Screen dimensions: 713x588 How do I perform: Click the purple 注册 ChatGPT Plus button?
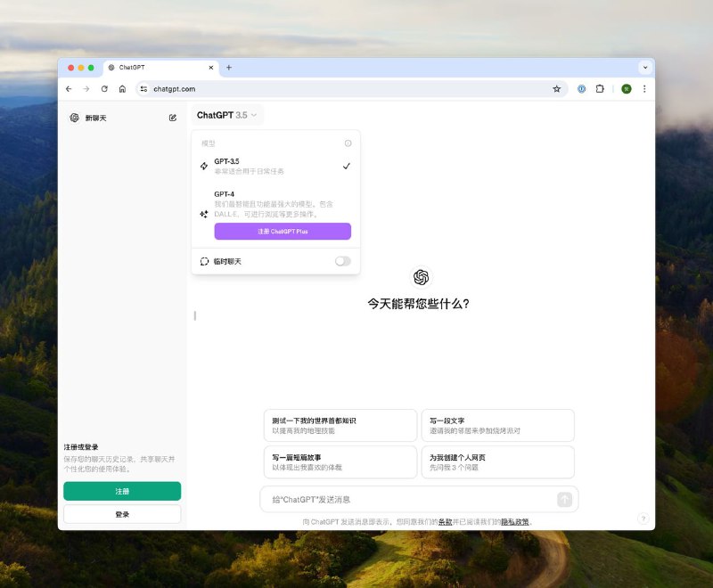click(x=283, y=232)
